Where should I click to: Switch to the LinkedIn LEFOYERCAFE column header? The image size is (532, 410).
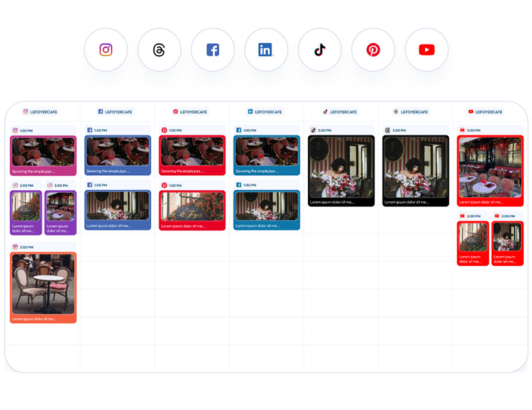tap(265, 112)
